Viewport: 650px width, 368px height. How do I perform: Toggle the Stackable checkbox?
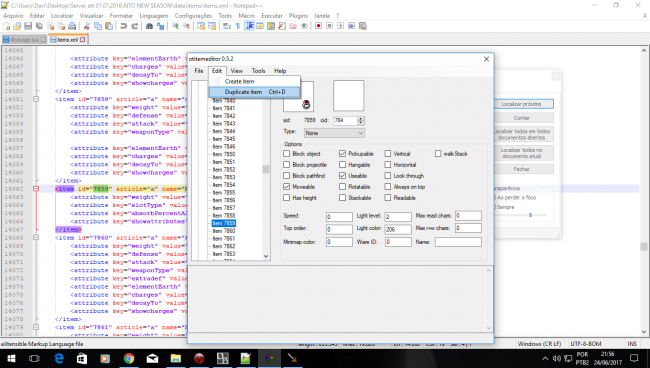click(342, 198)
